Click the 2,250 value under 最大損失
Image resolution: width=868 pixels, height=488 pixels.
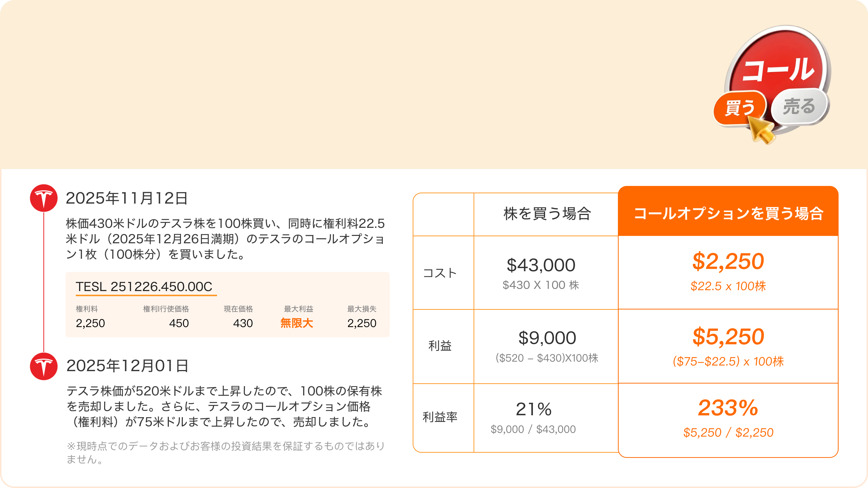click(x=362, y=323)
